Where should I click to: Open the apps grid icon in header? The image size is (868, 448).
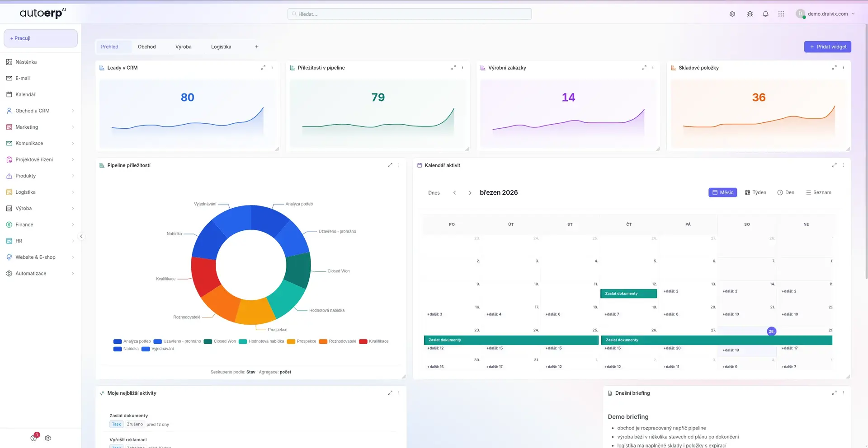pos(781,14)
